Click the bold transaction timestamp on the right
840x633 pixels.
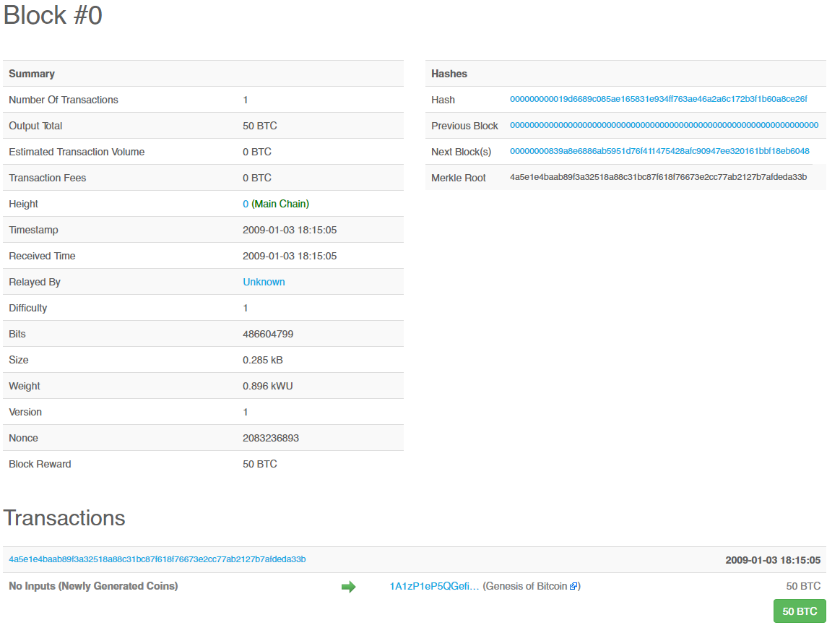(772, 560)
